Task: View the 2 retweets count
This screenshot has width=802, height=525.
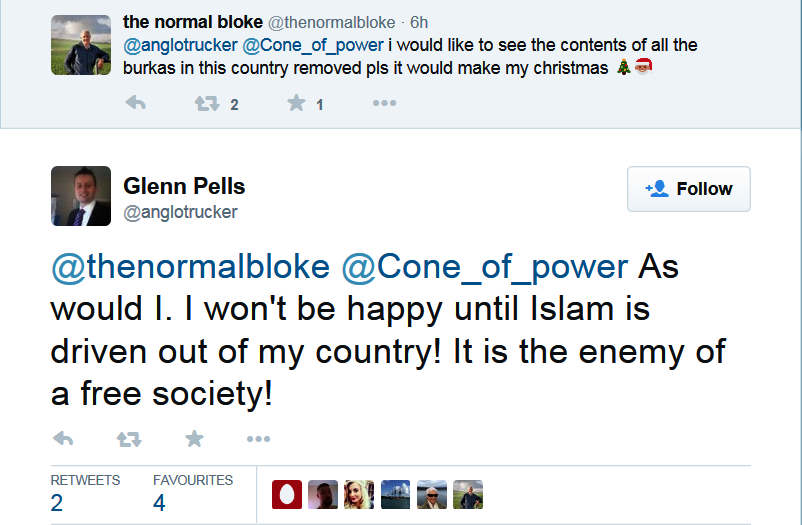Action: pyautogui.click(x=57, y=503)
